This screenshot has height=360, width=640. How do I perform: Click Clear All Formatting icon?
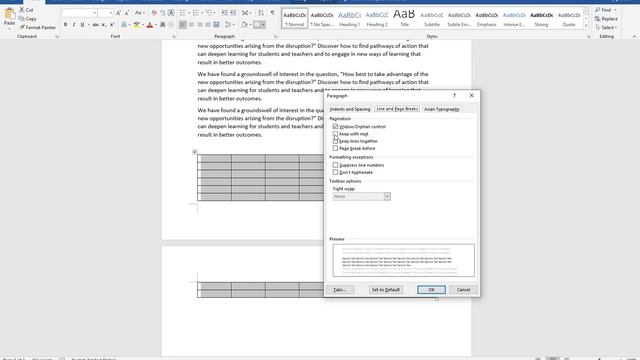coord(154,13)
